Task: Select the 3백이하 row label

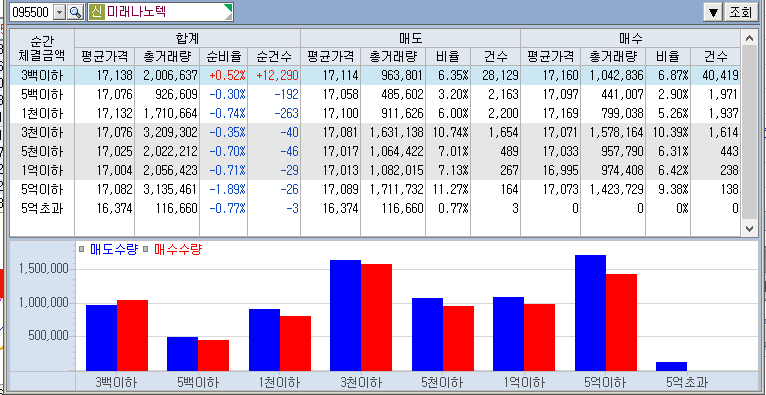Action: (x=42, y=76)
